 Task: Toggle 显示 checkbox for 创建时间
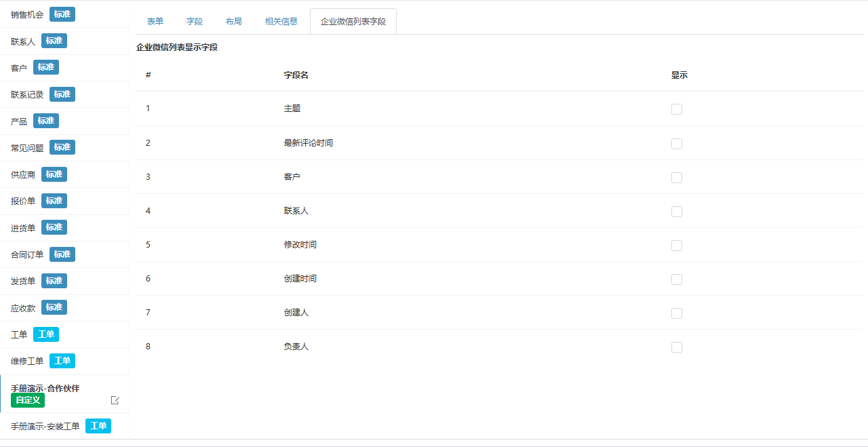pos(677,279)
